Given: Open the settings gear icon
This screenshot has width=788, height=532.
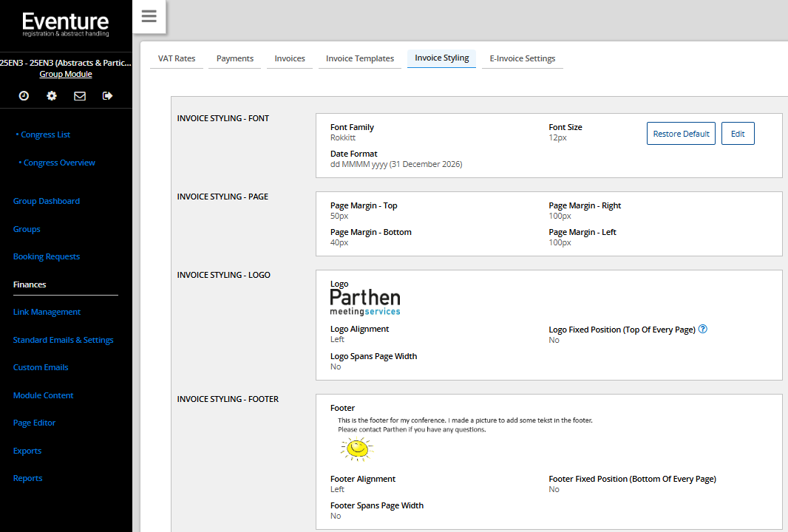Looking at the screenshot, I should tap(52, 96).
